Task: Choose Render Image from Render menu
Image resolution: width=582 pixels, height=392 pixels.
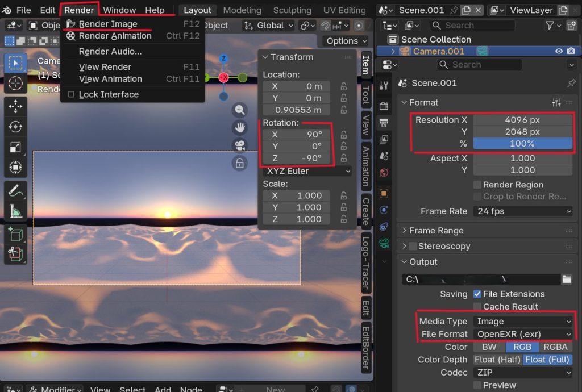Action: click(x=108, y=24)
